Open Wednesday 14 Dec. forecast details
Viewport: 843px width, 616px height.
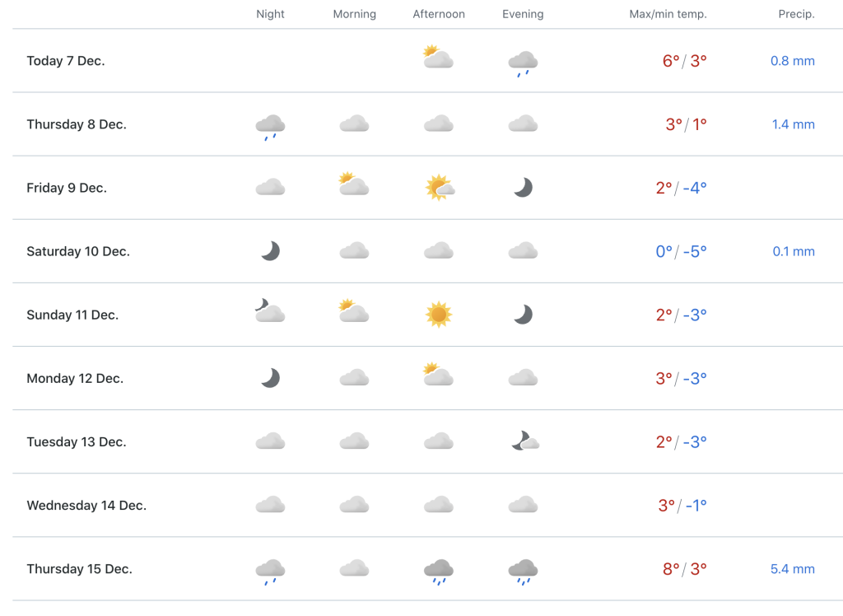[x=427, y=505]
